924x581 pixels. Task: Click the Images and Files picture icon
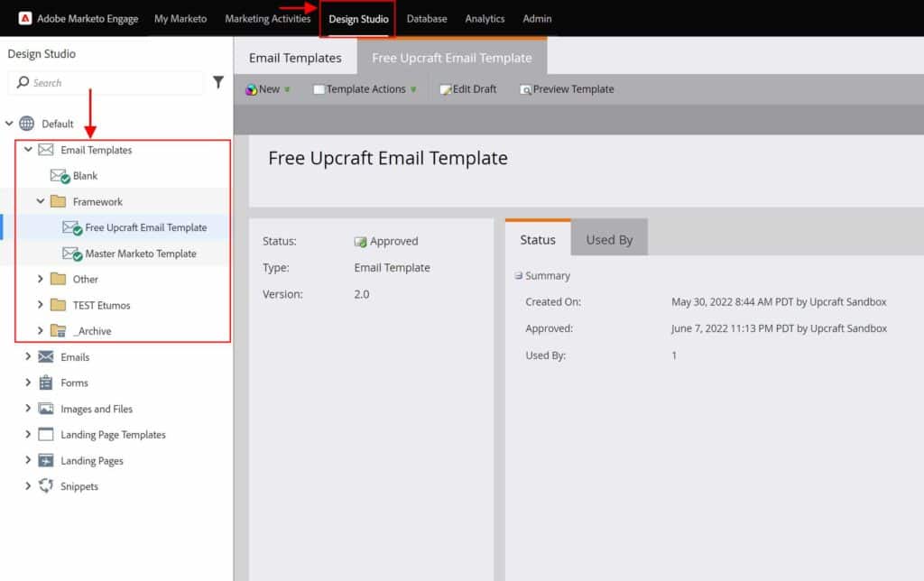(x=46, y=409)
